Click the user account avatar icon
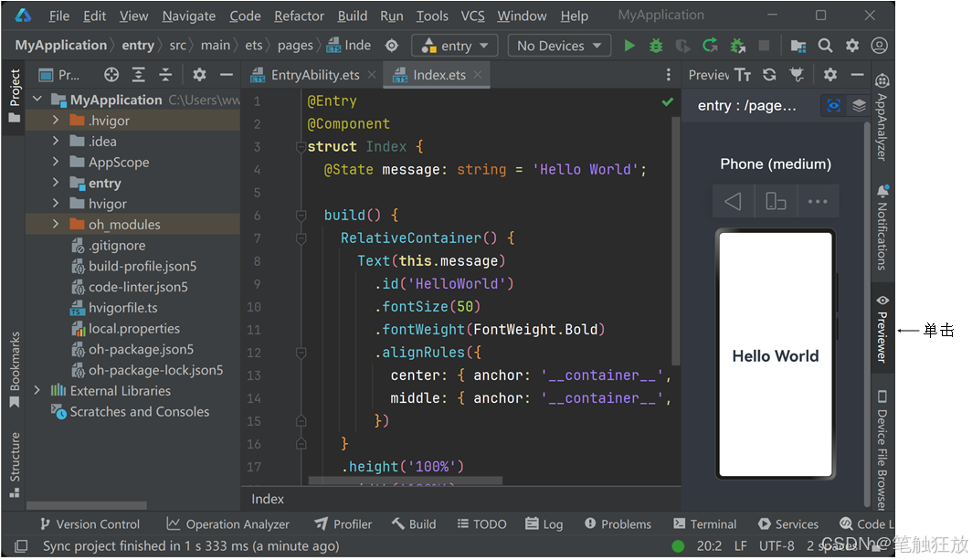The width and height of the screenshot is (972, 560). (x=879, y=46)
